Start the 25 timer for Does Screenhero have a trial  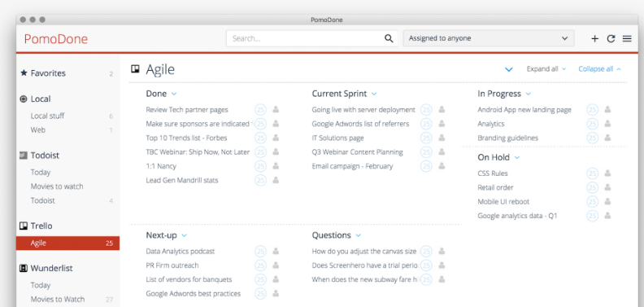[426, 265]
